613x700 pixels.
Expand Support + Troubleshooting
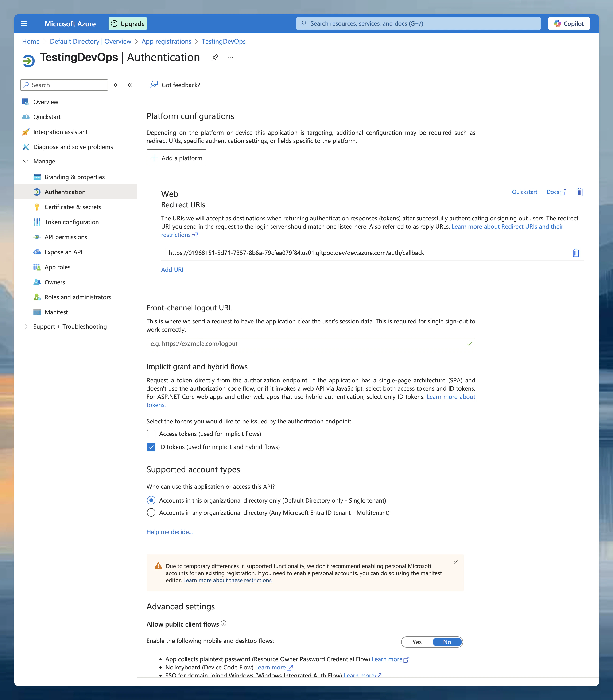point(26,326)
